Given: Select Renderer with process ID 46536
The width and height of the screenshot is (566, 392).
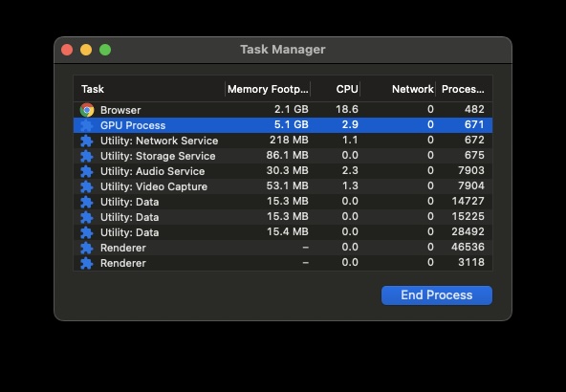Looking at the screenshot, I should tap(283, 248).
